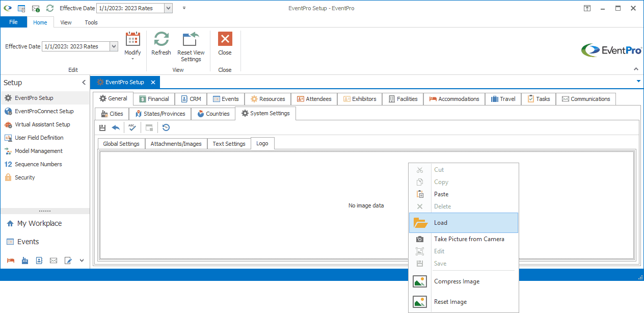This screenshot has width=644, height=313.
Task: Click the edit notepad icon in nav bar
Action: 68,260
